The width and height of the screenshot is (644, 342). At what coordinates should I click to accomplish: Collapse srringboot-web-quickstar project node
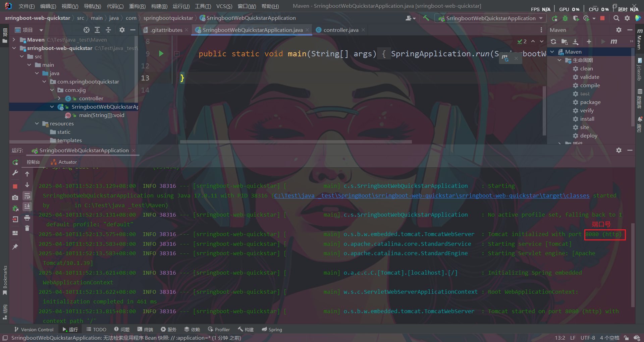[x=14, y=48]
